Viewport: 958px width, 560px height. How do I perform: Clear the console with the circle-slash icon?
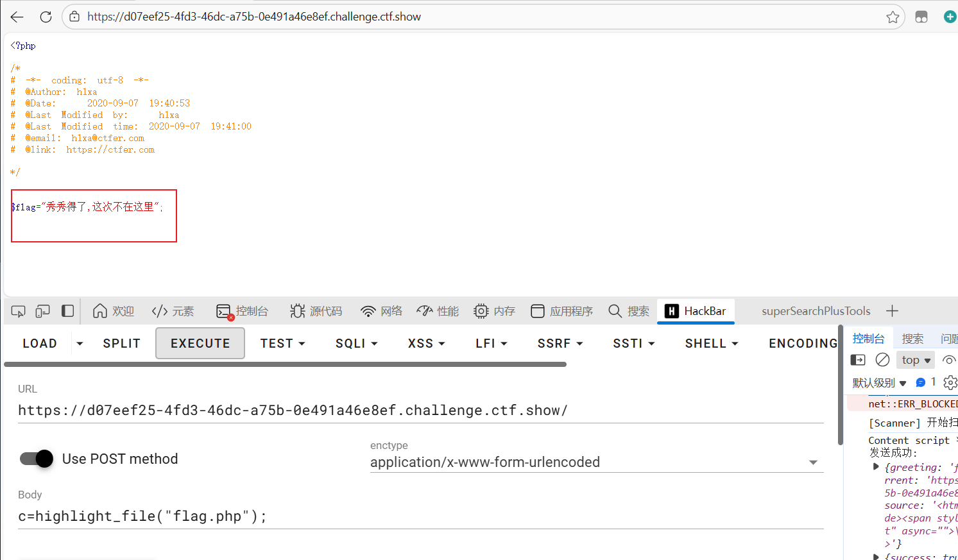tap(882, 360)
